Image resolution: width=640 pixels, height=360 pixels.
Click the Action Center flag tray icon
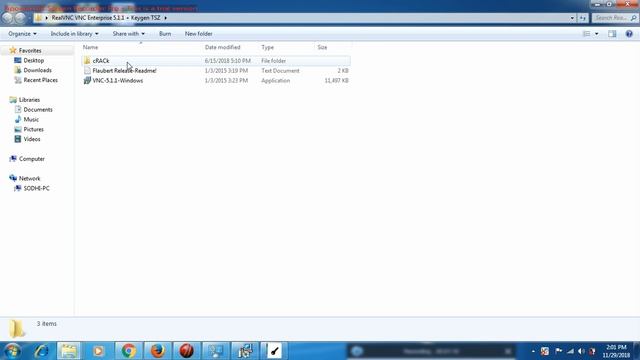click(558, 351)
